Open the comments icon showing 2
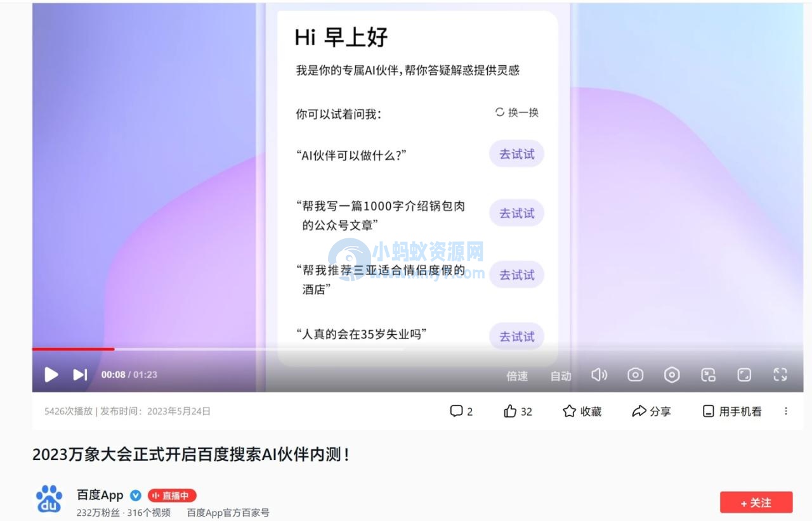This screenshot has height=521, width=812. [461, 411]
